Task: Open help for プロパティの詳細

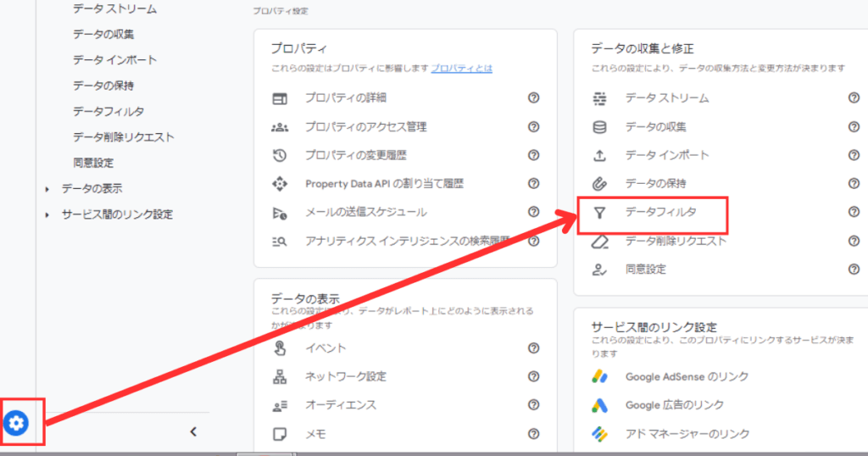Action: click(534, 98)
